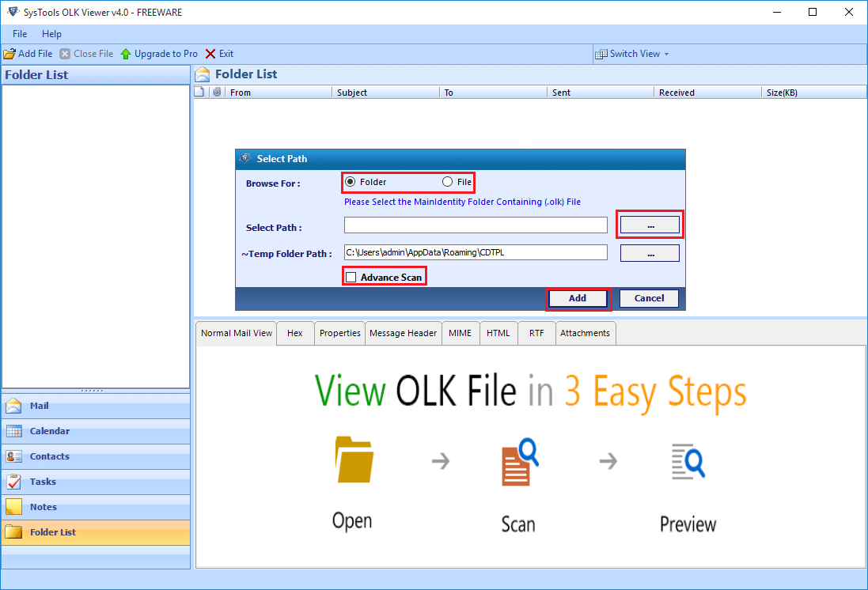Click the attachment paperclip column header
The image size is (868, 590).
pos(217,92)
